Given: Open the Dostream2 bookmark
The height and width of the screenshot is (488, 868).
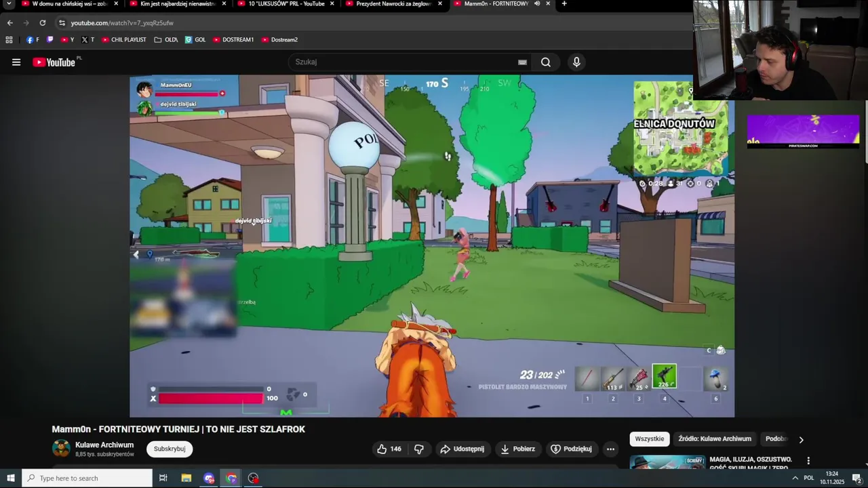Looking at the screenshot, I should [279, 40].
